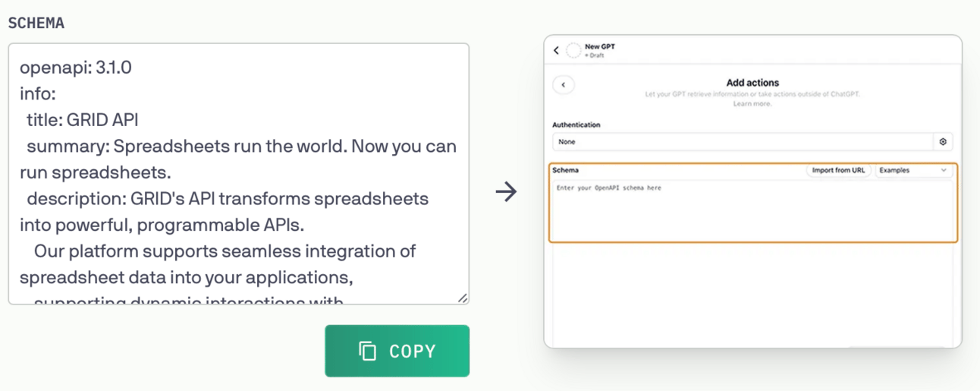Viewport: 980px width, 391px height.
Task: Click the Import from URL button
Action: click(x=838, y=171)
